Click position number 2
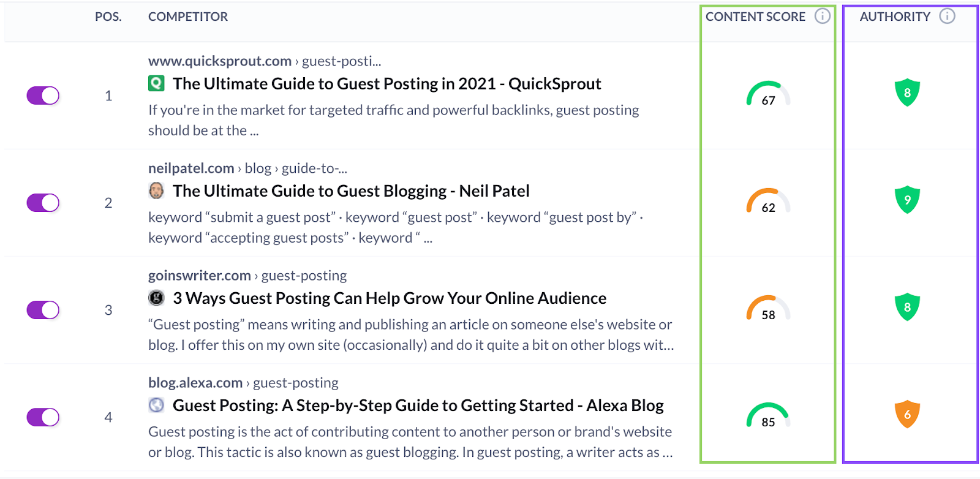This screenshot has height=479, width=980. (x=108, y=203)
